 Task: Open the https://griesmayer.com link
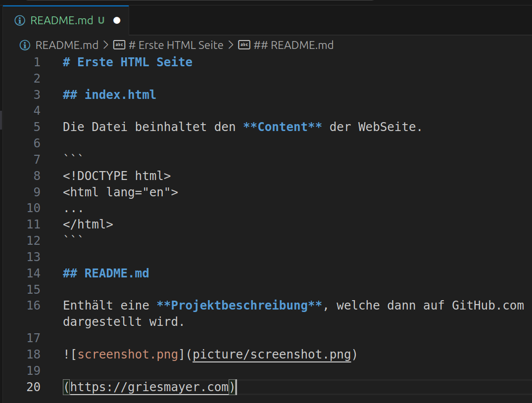click(149, 387)
